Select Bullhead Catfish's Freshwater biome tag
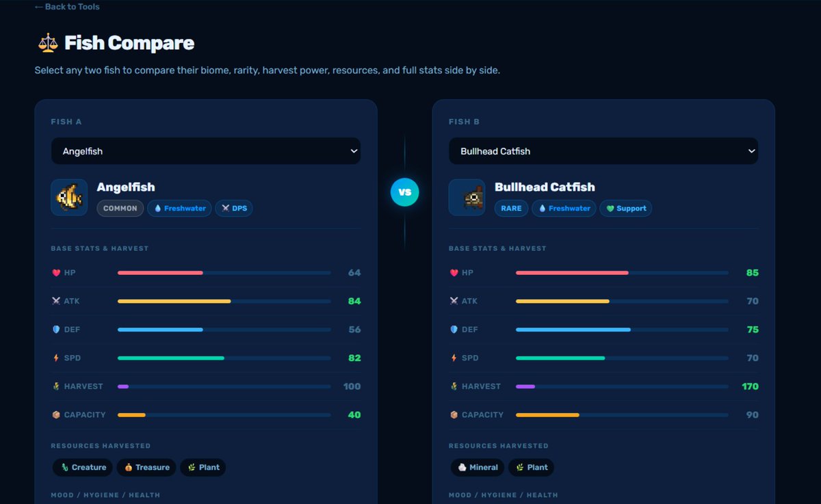Screen dimensions: 821x504 564,209
